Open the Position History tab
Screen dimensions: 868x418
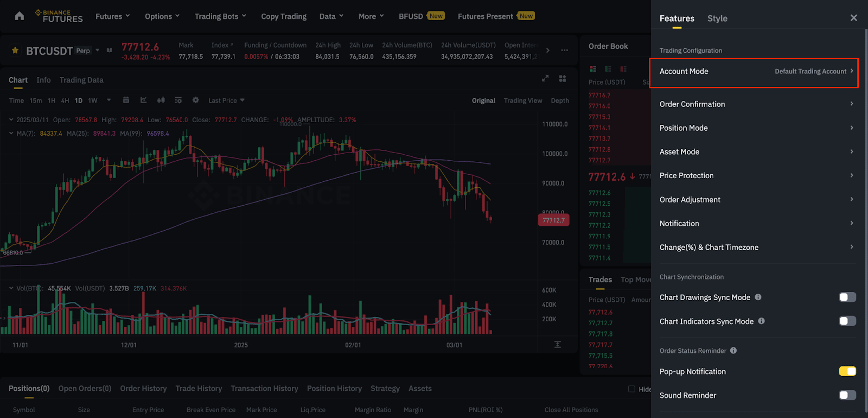coord(334,388)
